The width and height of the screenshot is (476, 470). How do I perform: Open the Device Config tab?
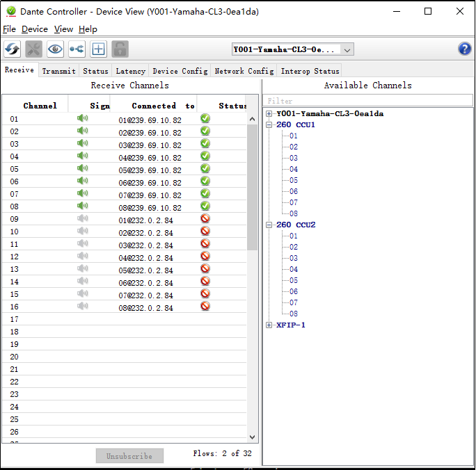180,71
